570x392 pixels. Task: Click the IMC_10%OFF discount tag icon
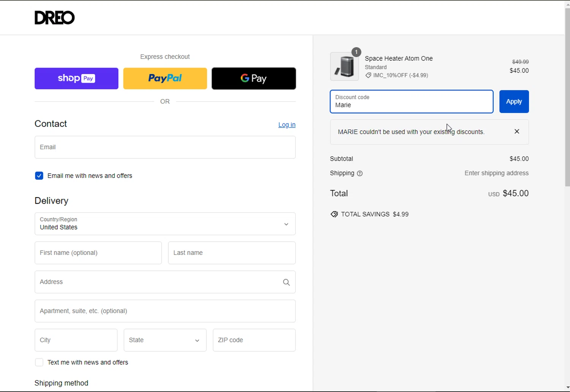point(368,76)
